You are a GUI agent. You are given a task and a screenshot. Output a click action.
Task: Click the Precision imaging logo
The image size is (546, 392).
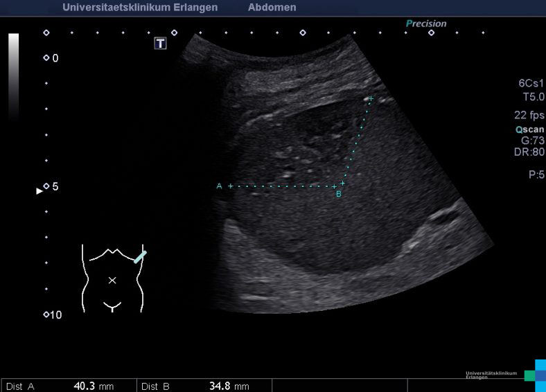[x=426, y=24]
